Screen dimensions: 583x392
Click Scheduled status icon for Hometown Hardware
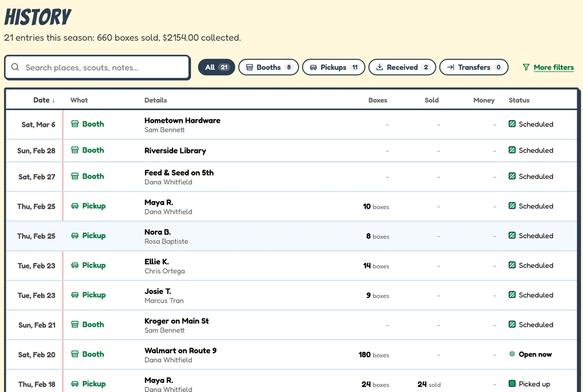(x=512, y=124)
